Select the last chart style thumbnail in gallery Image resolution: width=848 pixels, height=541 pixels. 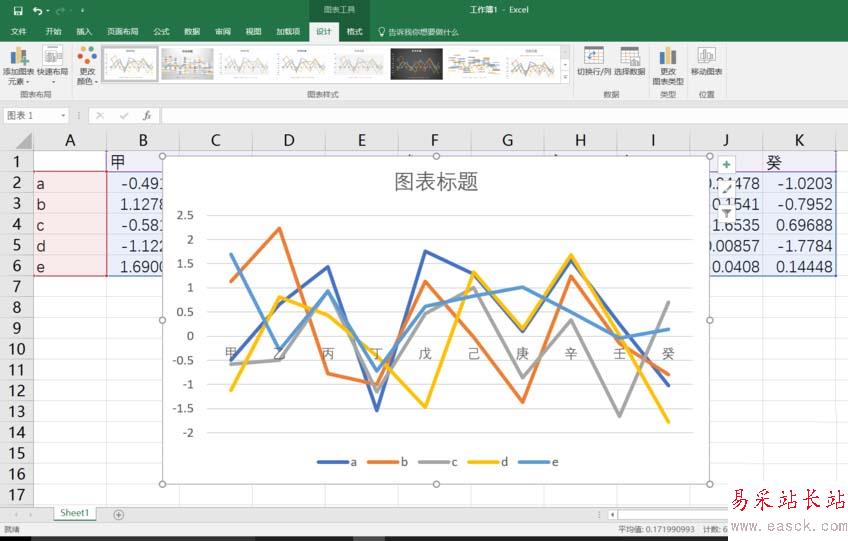[532, 64]
